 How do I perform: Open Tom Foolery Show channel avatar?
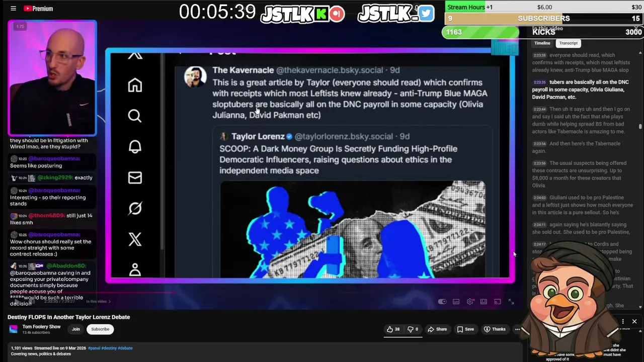pos(14,329)
